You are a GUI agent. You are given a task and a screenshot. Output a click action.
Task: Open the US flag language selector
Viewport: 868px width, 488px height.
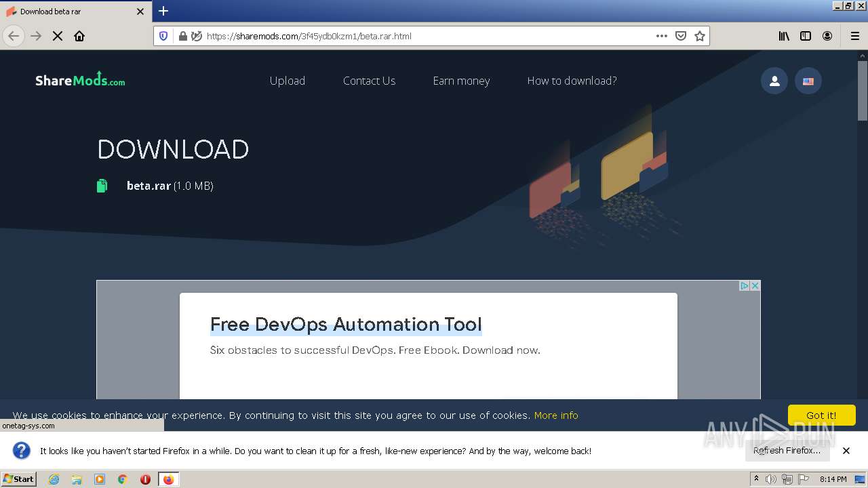pyautogui.click(x=808, y=81)
